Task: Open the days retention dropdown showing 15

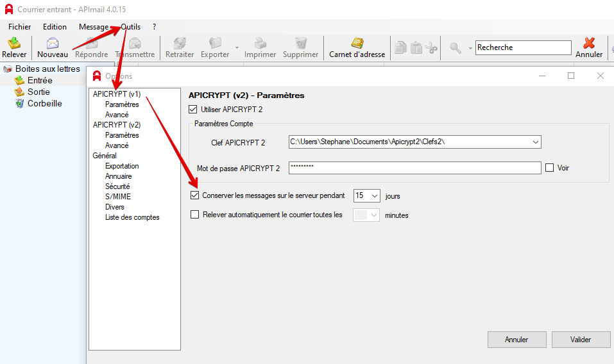Action: coord(374,195)
